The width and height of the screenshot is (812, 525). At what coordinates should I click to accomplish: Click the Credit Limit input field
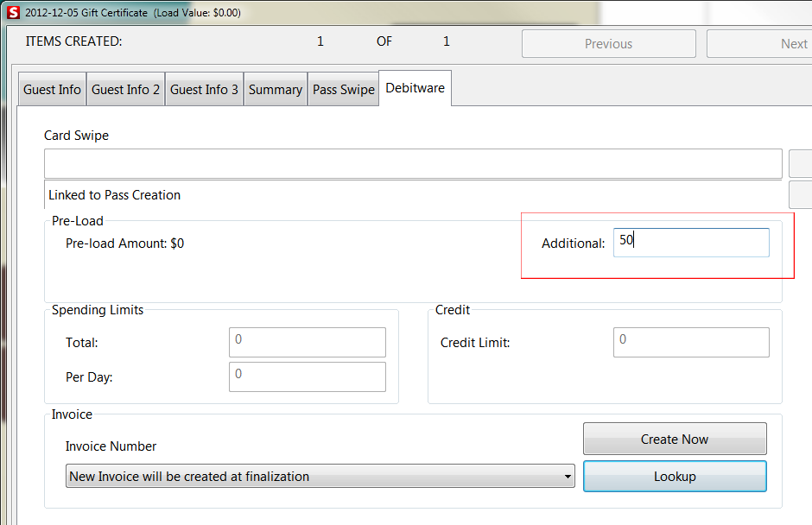[x=691, y=342]
